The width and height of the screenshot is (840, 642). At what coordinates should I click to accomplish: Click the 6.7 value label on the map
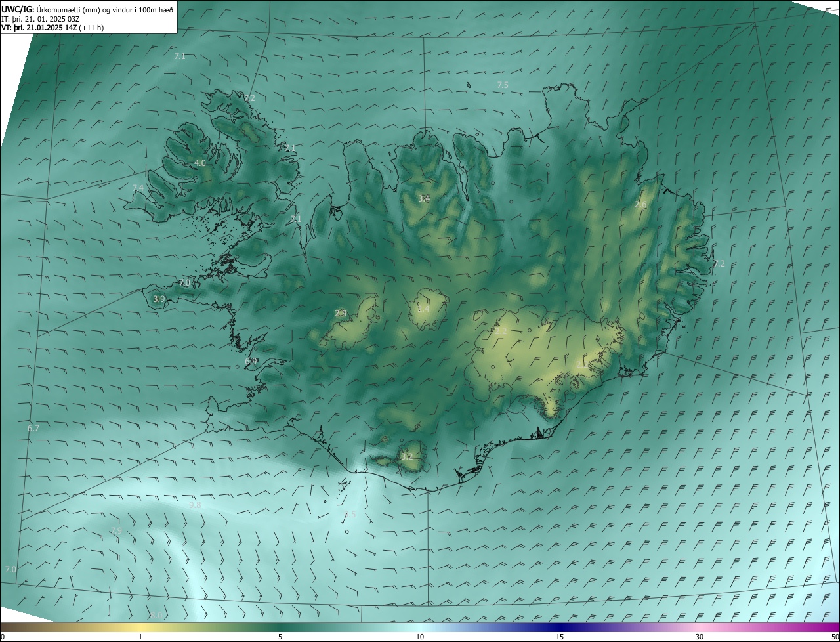(x=33, y=428)
